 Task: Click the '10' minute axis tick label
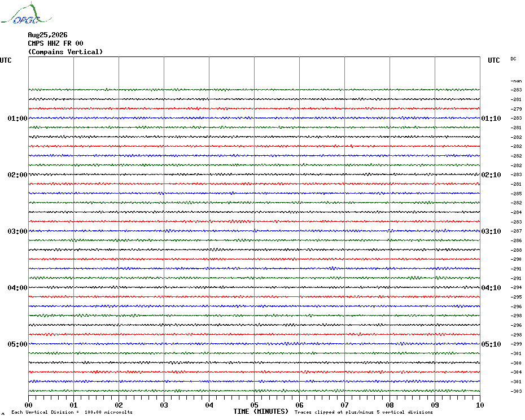[x=480, y=405]
